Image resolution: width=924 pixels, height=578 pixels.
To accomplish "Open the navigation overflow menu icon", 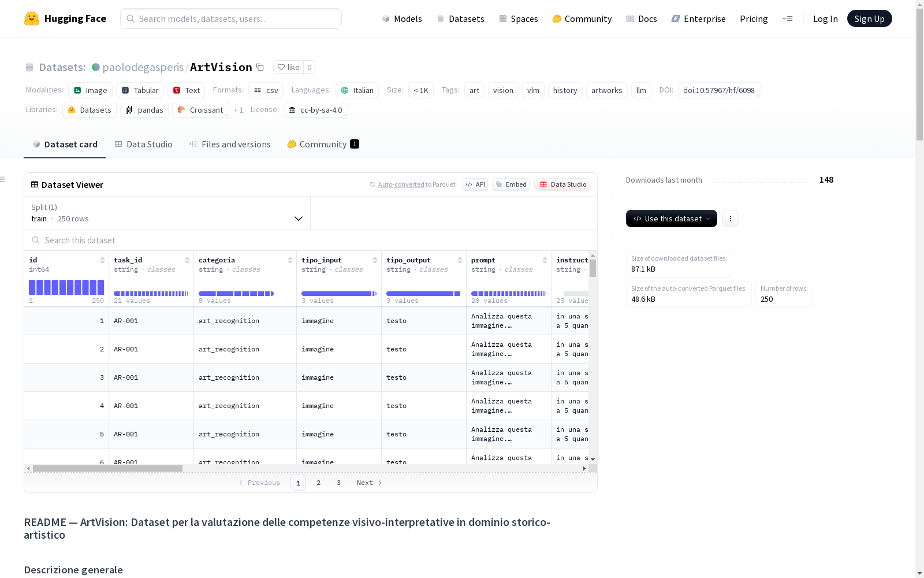I will point(788,18).
